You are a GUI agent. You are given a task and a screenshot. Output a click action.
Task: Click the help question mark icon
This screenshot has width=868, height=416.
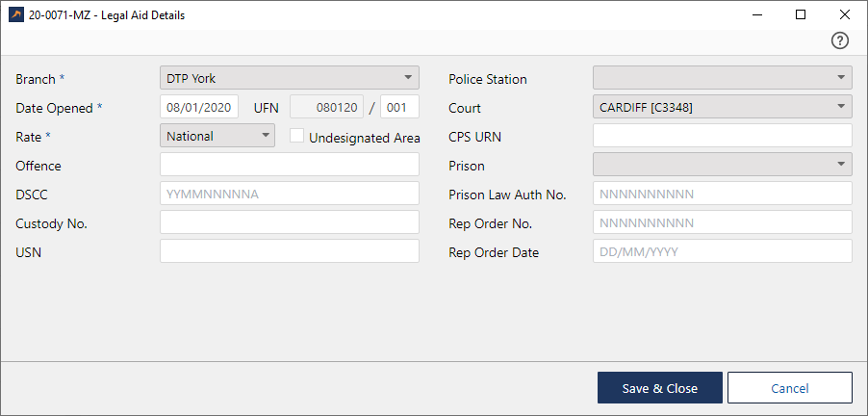point(840,40)
